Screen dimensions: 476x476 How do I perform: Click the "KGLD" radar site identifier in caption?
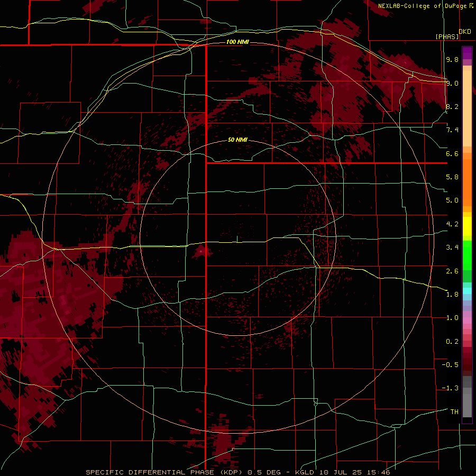coord(306,472)
